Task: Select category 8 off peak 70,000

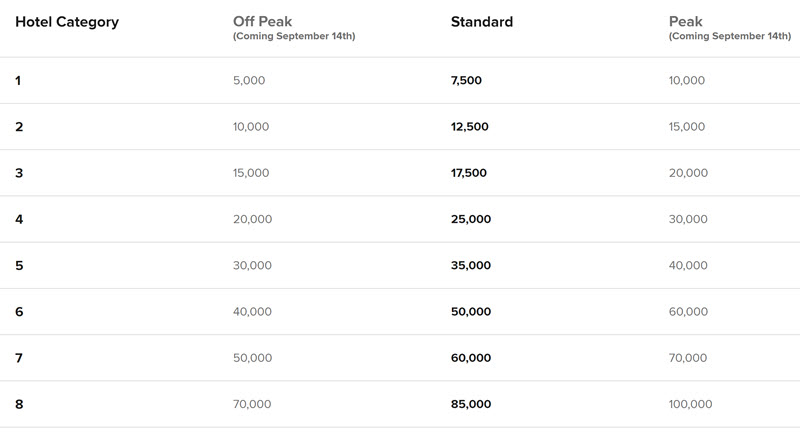Action: pos(252,404)
